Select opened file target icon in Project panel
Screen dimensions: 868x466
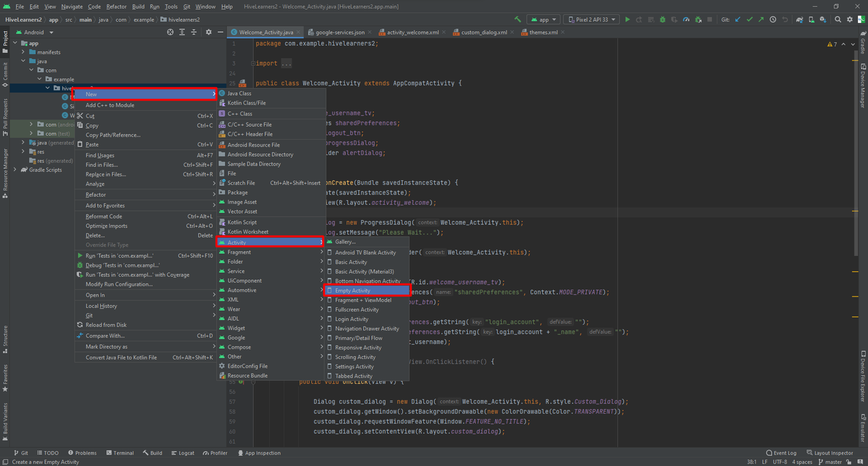point(170,32)
